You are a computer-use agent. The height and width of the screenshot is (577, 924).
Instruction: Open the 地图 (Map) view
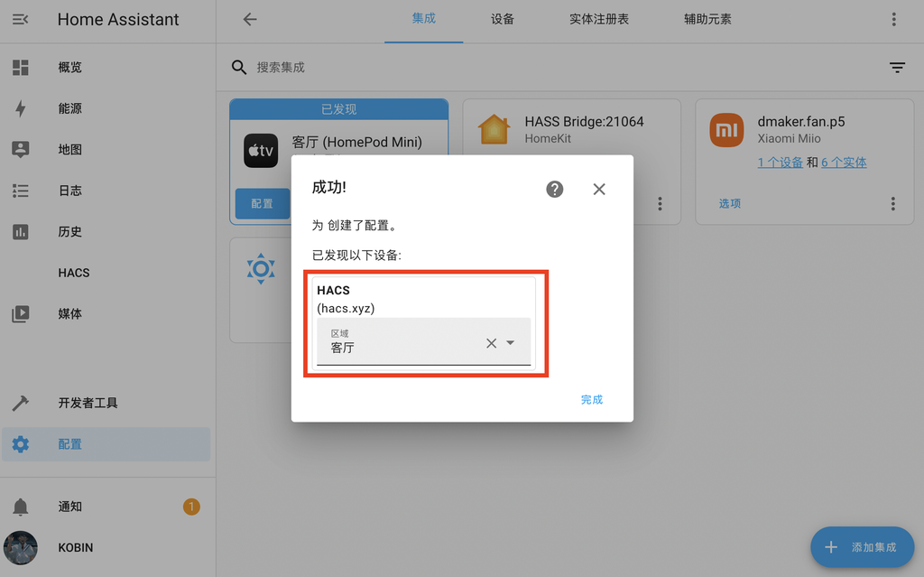(x=69, y=149)
